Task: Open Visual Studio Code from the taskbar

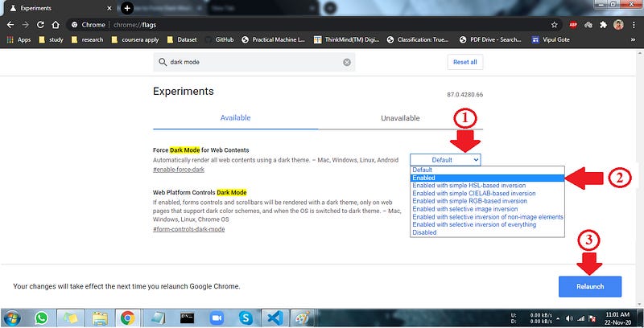Action: [275, 318]
